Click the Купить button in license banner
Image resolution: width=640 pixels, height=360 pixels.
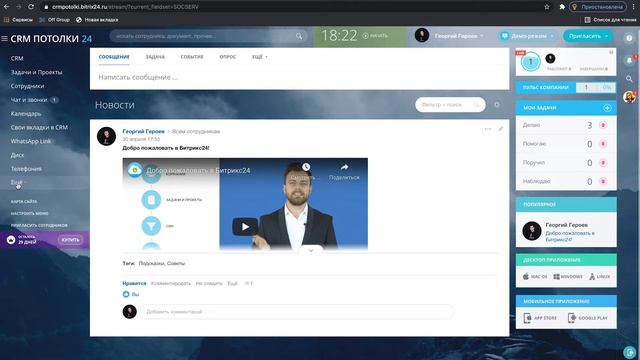[70, 240]
